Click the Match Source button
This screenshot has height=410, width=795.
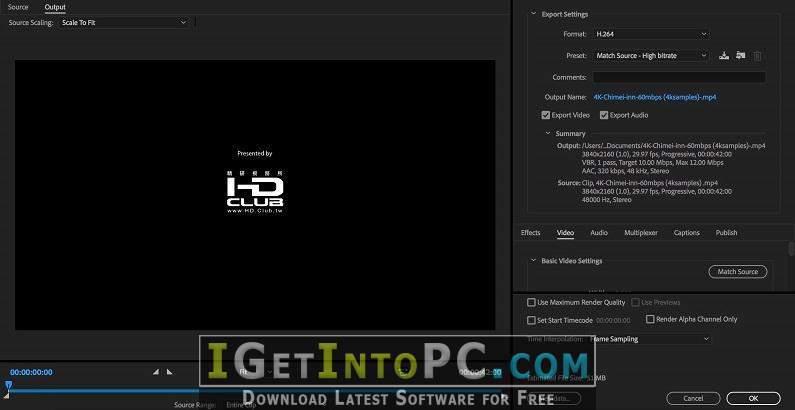(738, 272)
